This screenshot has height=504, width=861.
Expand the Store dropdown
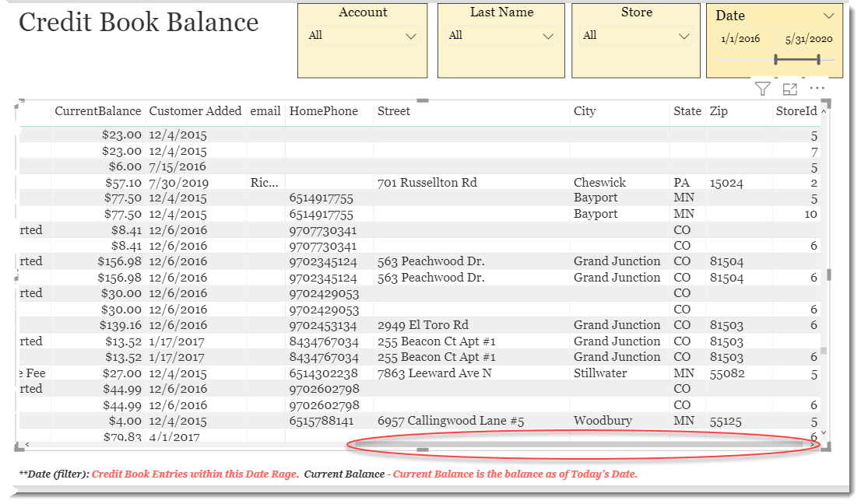point(684,37)
